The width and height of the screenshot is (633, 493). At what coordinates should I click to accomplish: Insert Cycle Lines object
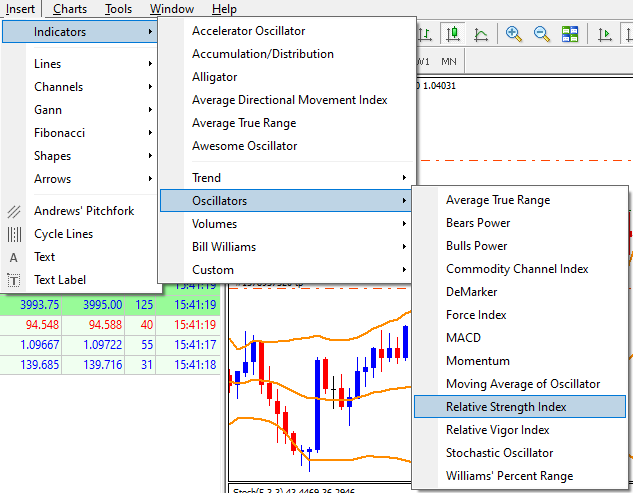pos(63,234)
